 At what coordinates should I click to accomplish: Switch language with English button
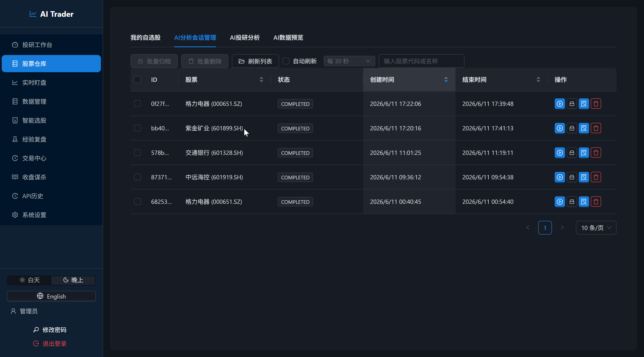coord(51,296)
